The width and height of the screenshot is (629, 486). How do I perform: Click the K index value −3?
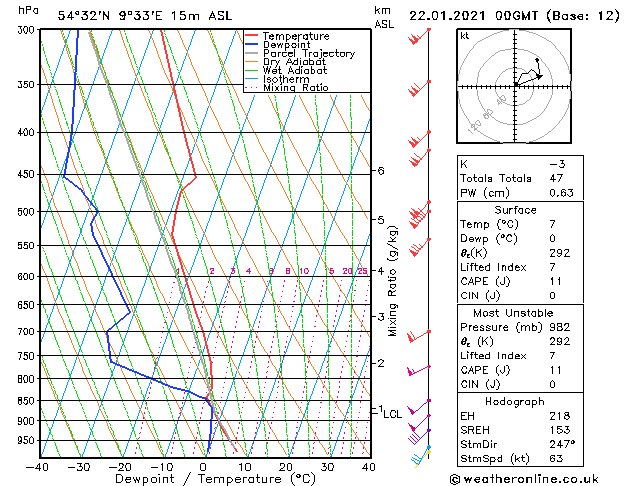tap(558, 164)
